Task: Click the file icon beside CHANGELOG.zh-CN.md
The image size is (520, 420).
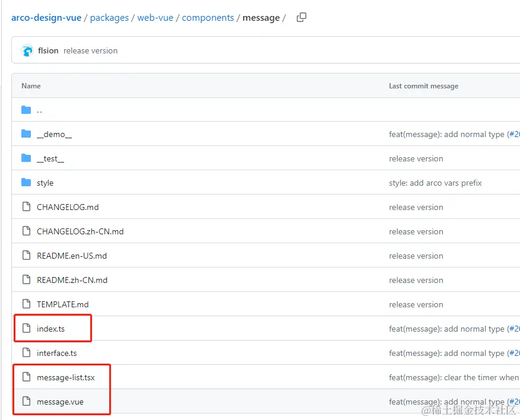Action: (26, 231)
